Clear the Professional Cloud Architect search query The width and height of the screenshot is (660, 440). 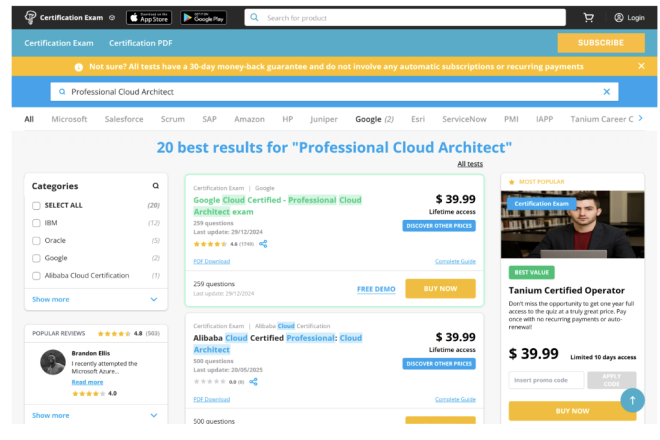click(607, 92)
